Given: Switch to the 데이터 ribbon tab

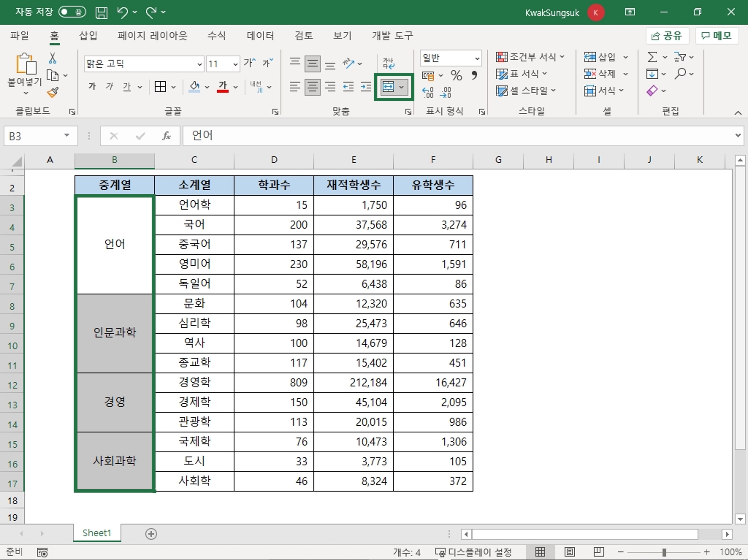Looking at the screenshot, I should click(x=260, y=35).
